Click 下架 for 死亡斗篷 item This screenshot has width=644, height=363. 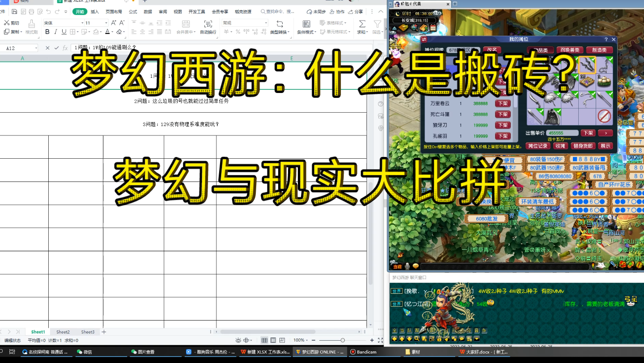click(503, 114)
